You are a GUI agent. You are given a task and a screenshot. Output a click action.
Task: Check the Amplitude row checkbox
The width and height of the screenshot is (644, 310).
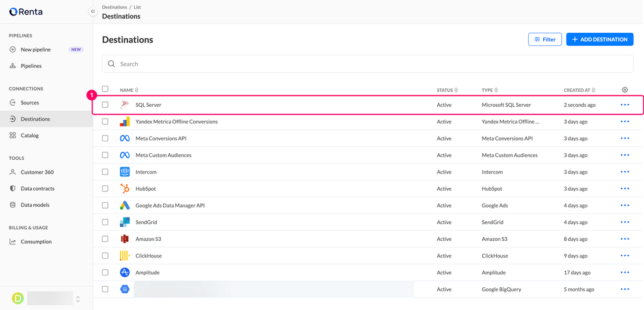(x=105, y=272)
